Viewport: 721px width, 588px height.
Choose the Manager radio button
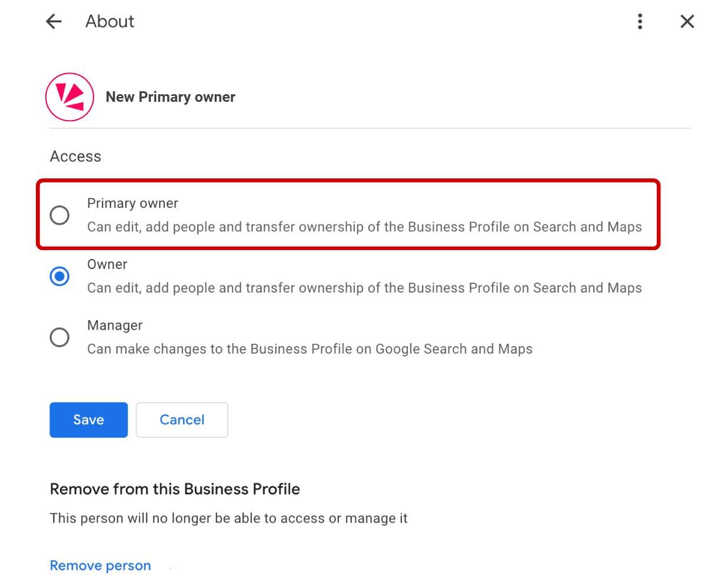click(x=59, y=337)
